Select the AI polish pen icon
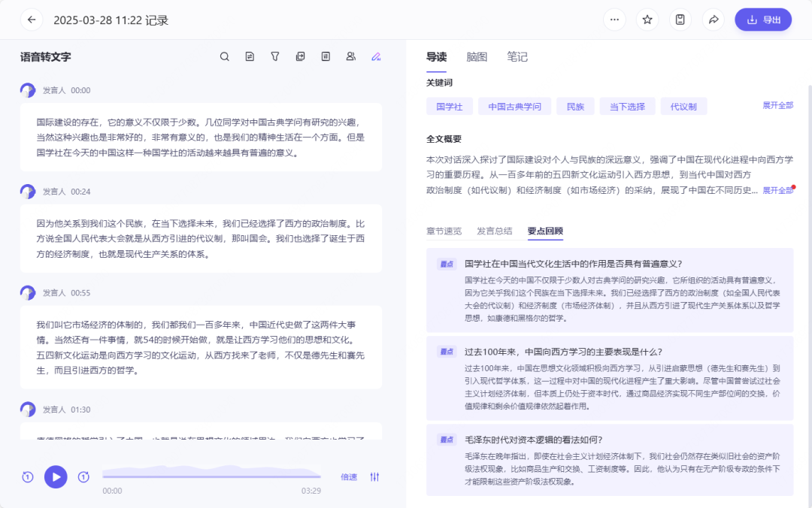 (375, 56)
